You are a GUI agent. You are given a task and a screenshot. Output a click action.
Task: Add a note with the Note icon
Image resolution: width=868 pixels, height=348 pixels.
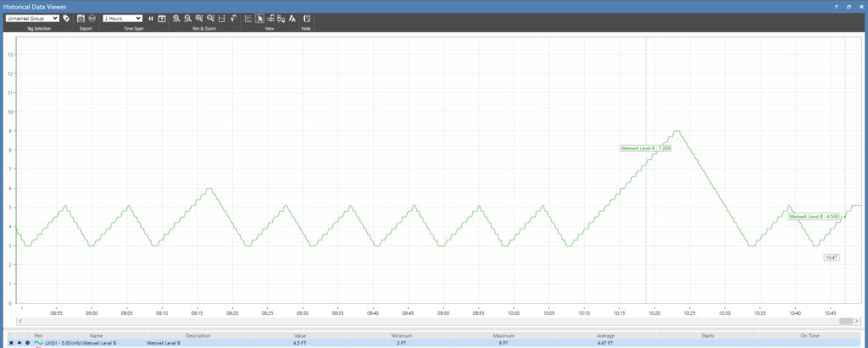click(x=307, y=19)
